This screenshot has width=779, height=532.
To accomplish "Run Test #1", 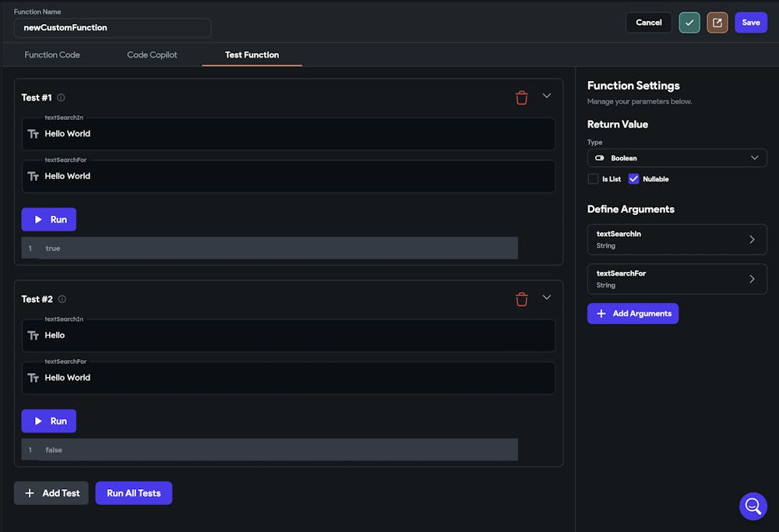I will click(48, 219).
